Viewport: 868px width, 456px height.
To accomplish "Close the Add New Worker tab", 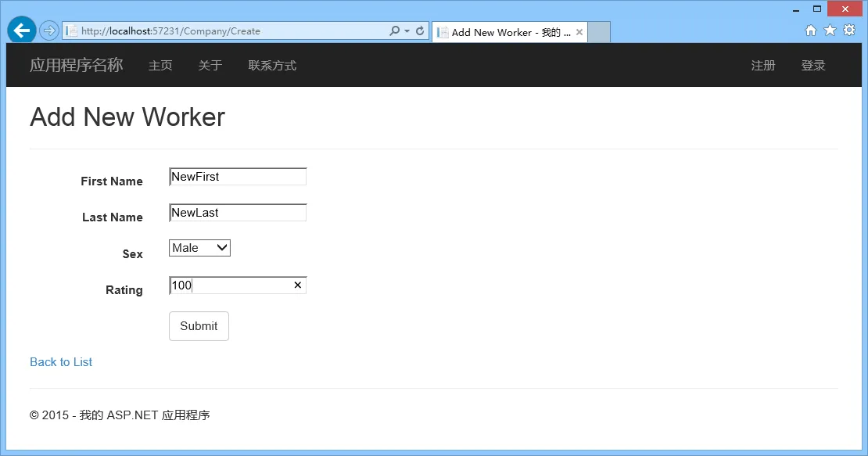I will 579,32.
